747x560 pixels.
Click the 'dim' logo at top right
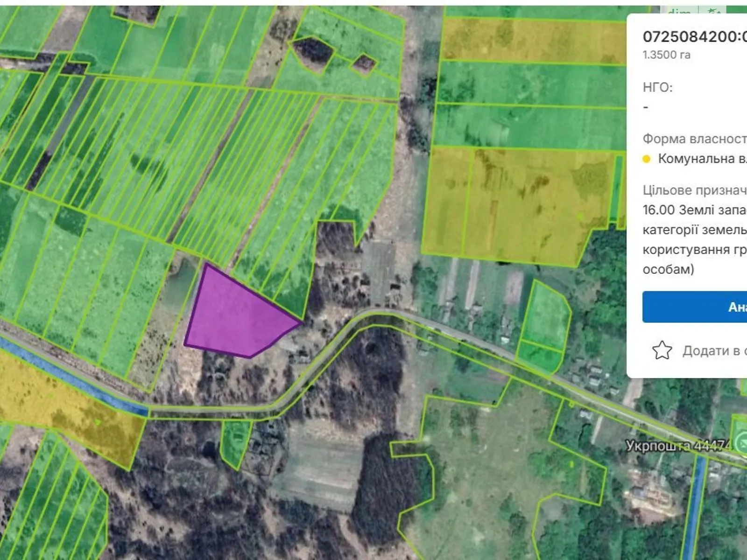pyautogui.click(x=678, y=11)
